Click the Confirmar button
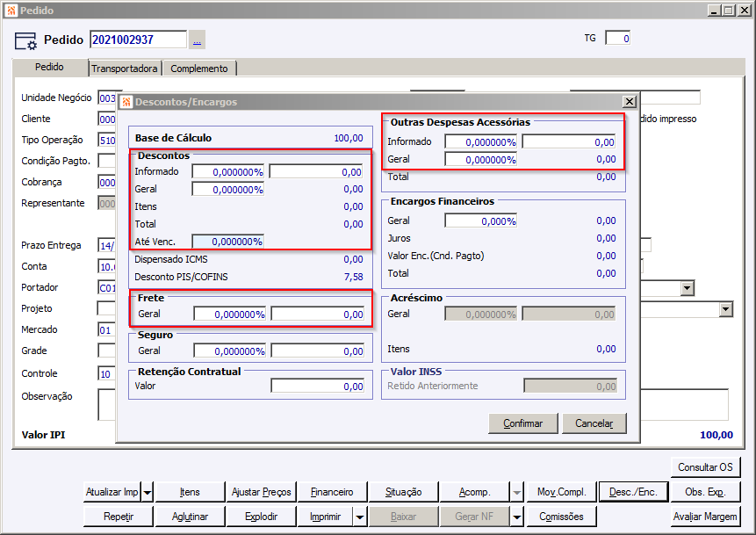 523,423
